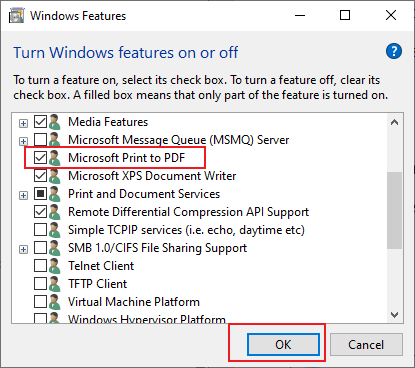Click the icon beside Simple TCPIP services
Viewport: 415px width, 368px height.
pyautogui.click(x=54, y=230)
